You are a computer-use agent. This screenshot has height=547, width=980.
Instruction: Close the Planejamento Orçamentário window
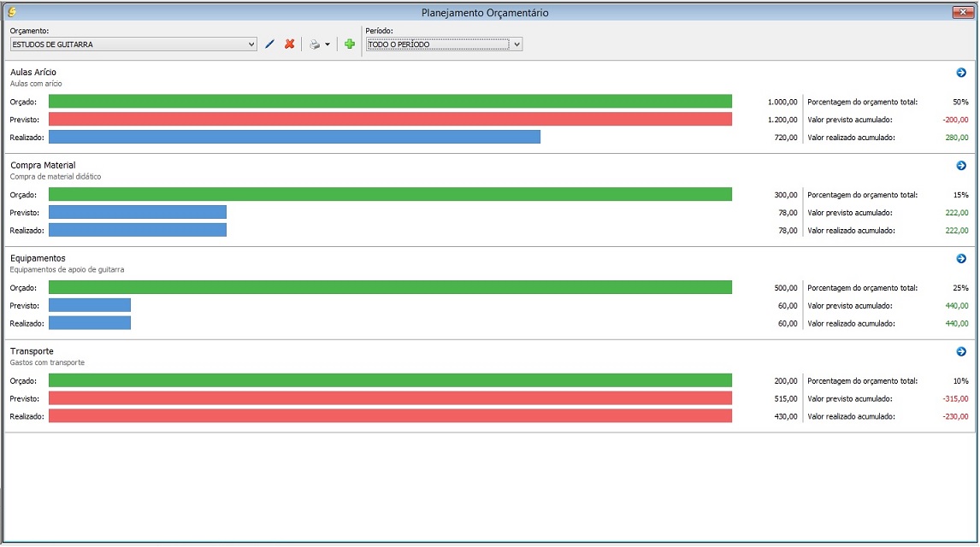(x=962, y=12)
